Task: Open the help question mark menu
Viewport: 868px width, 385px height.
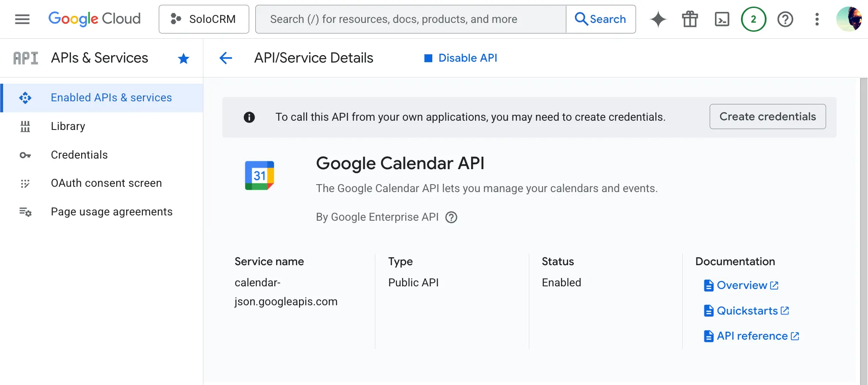Action: click(785, 19)
